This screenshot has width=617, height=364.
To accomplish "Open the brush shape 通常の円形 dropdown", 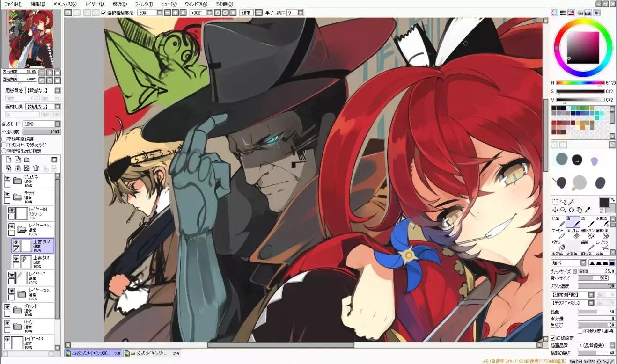I will (591, 295).
